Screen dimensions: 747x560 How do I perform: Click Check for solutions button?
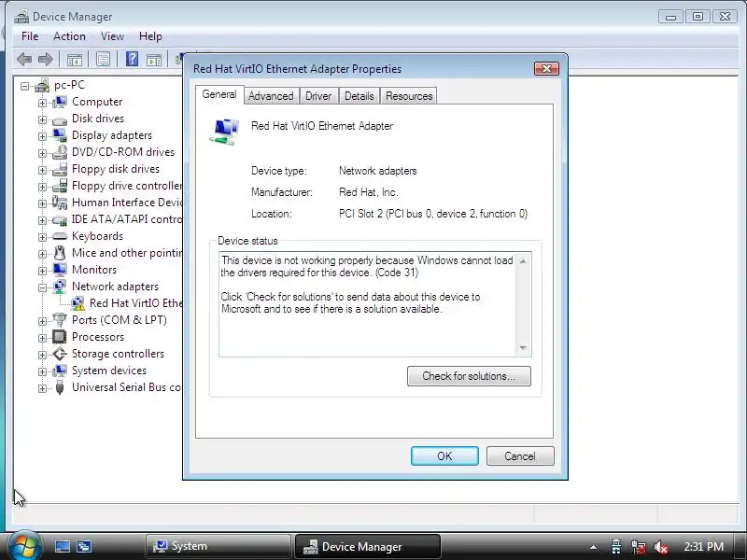coord(469,376)
